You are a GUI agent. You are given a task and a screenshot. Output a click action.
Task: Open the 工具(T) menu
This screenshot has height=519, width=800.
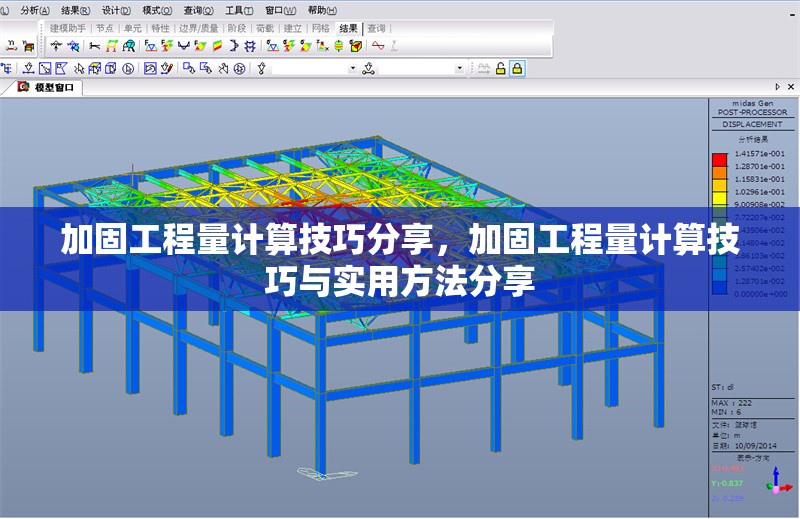(238, 9)
